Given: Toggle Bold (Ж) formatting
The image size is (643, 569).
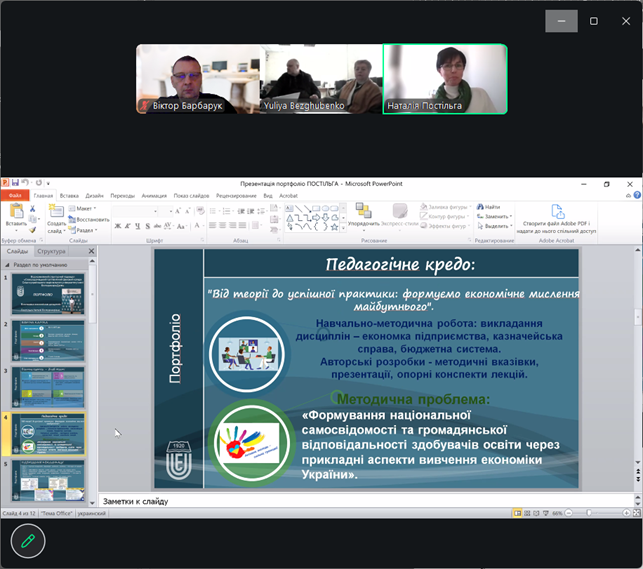Looking at the screenshot, I should click(118, 226).
